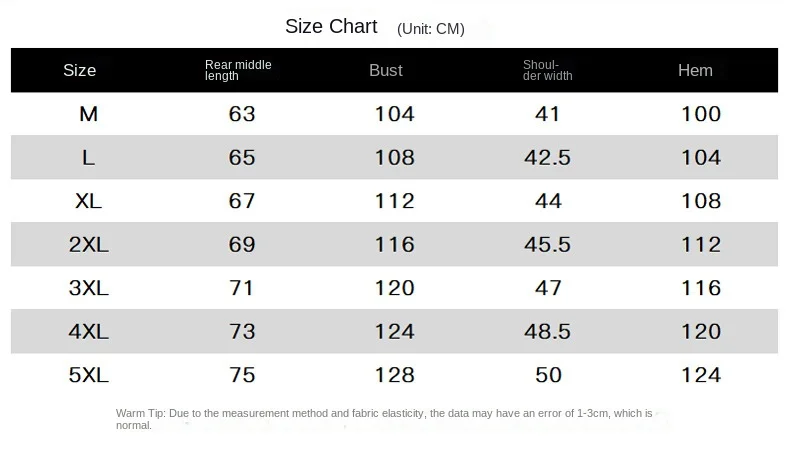The height and width of the screenshot is (449, 790).
Task: Select the Size column header
Action: pyautogui.click(x=80, y=70)
